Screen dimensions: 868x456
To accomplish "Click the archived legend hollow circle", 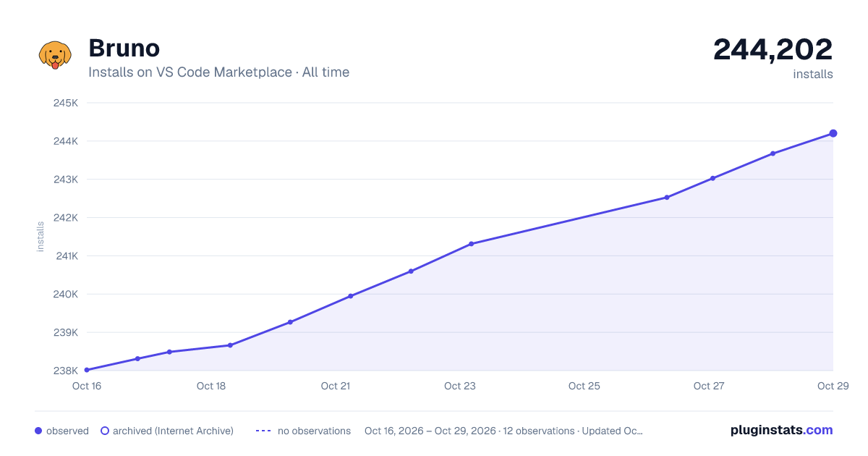I will point(105,431).
